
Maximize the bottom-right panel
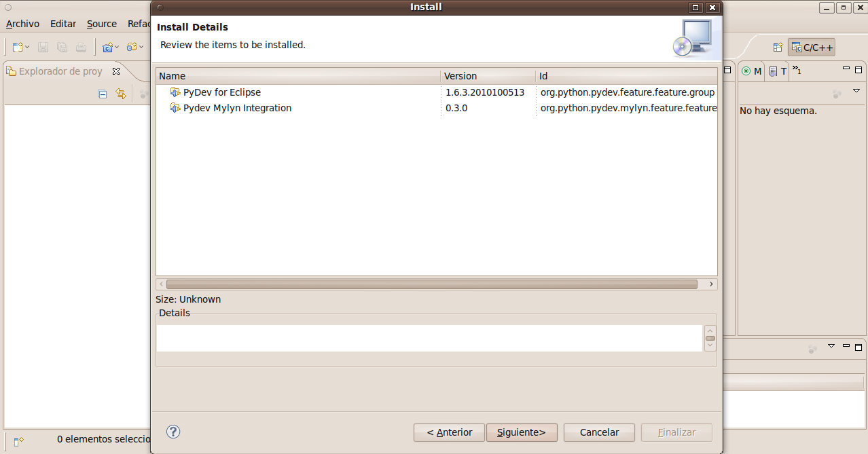coord(858,346)
